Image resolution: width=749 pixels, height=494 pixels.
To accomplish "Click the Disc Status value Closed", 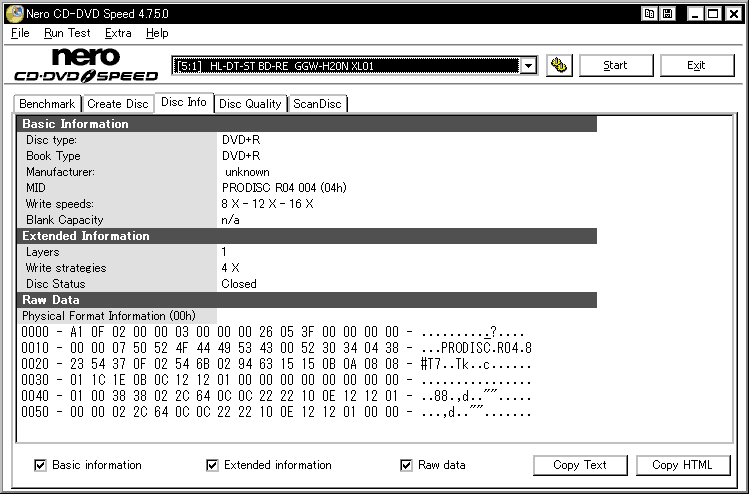I will [239, 284].
